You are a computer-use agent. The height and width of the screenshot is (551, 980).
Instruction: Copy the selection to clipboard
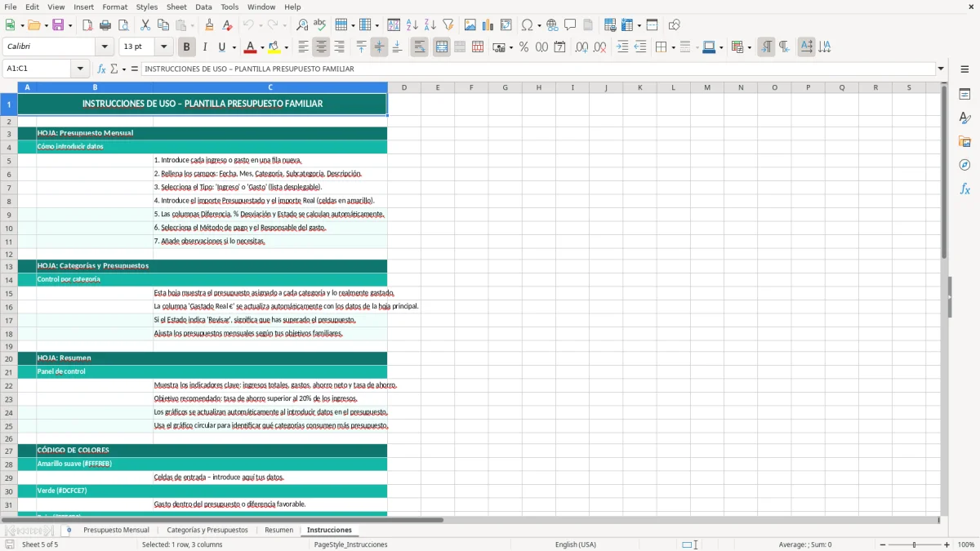(163, 25)
